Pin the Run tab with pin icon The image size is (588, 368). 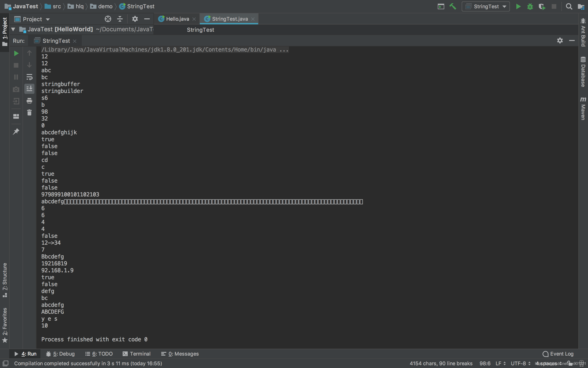16,131
